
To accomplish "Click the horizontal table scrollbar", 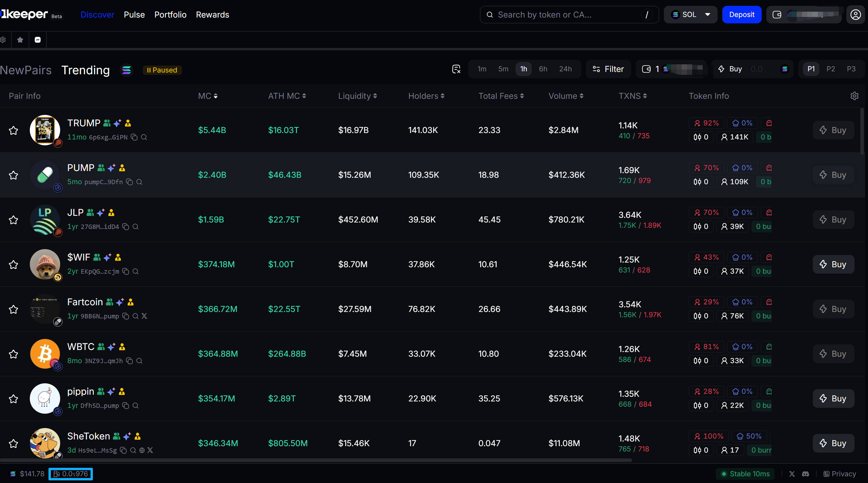I will [315, 460].
